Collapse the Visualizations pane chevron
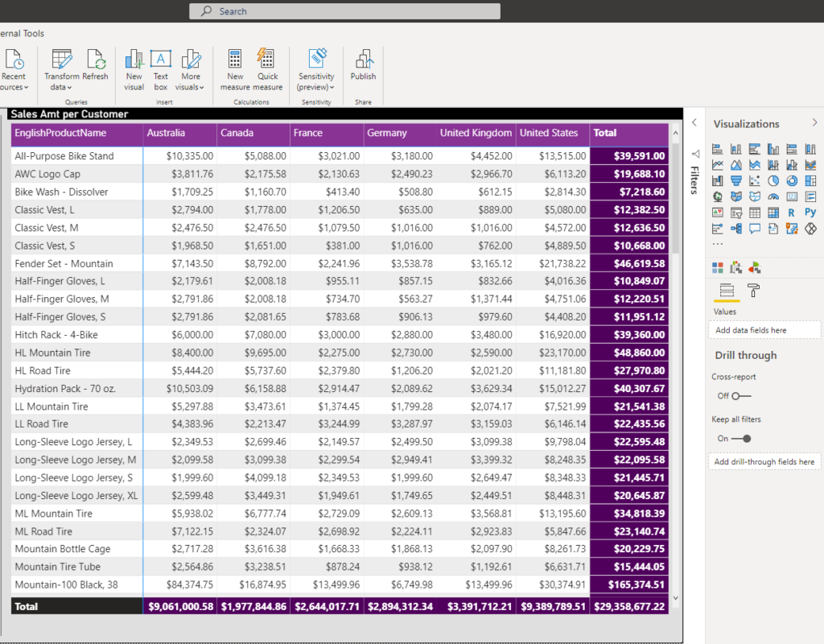This screenshot has height=644, width=824. (814, 122)
